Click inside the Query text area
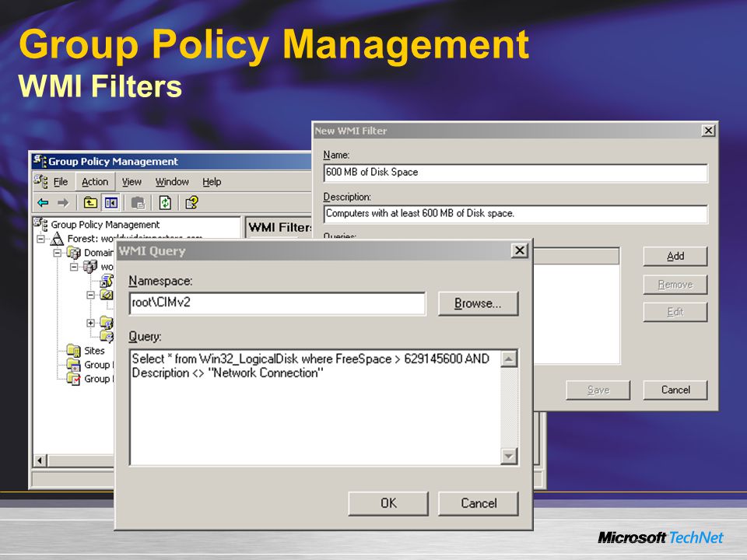 tap(315, 407)
